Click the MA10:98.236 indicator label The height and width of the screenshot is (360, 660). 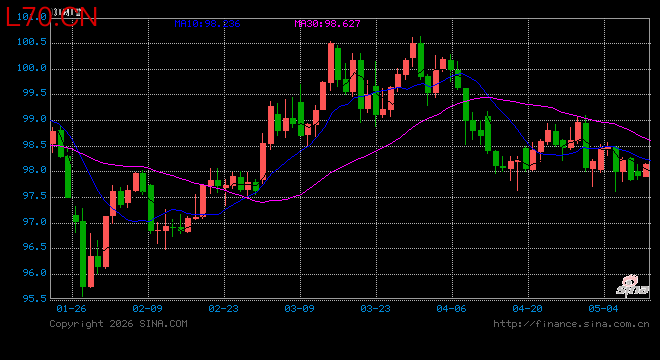(x=207, y=24)
